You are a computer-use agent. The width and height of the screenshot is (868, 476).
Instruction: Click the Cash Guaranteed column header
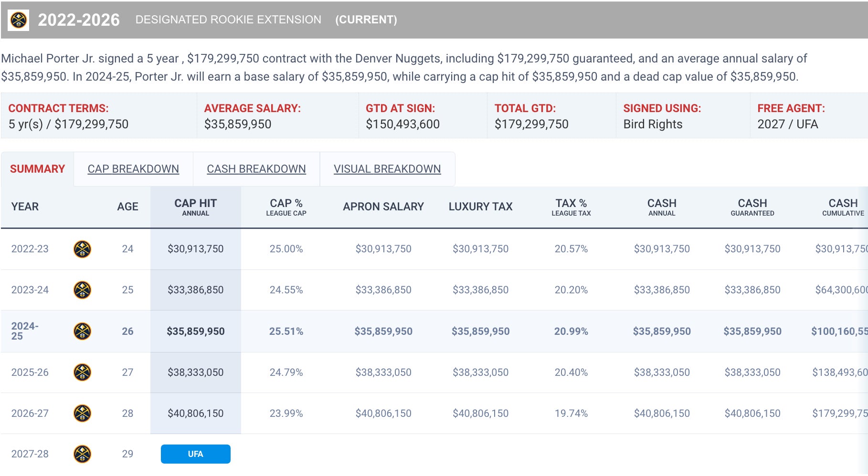click(x=752, y=207)
